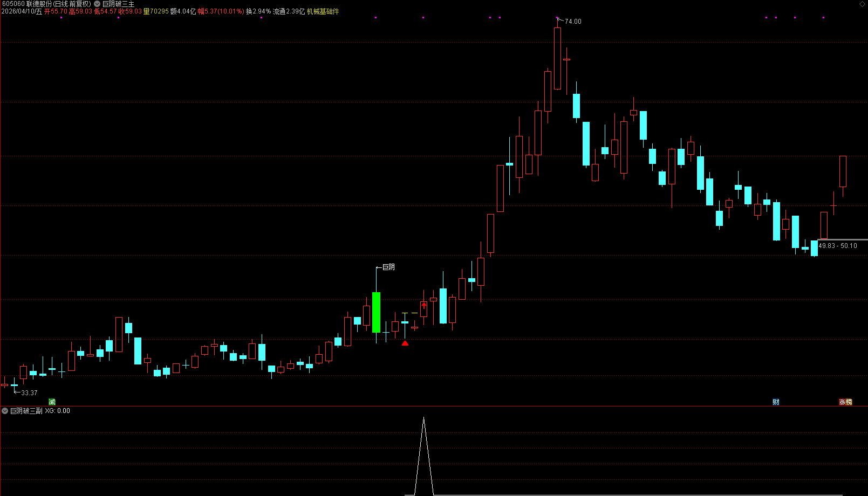868x496 pixels.
Task: Click the 巨阴 annotation label
Action: [x=388, y=267]
